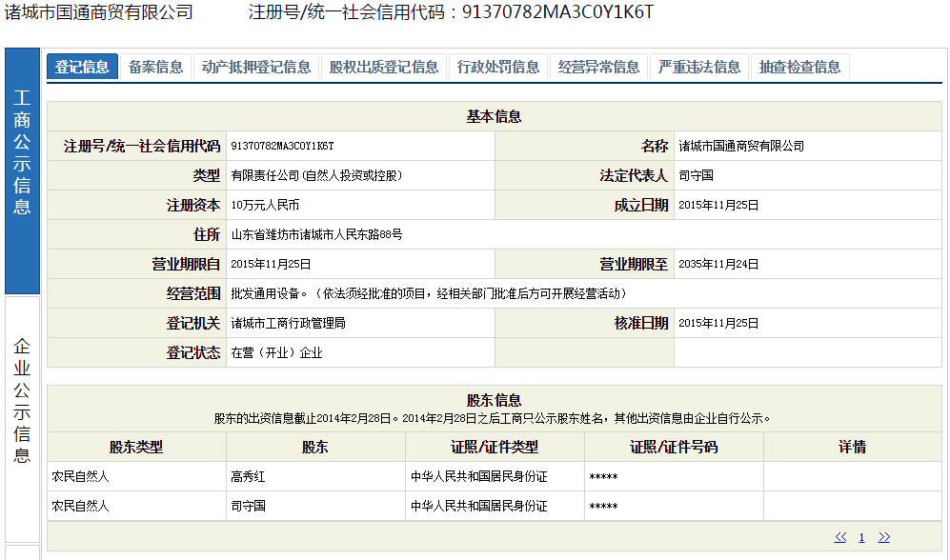The height and width of the screenshot is (560, 950).
Task: Click shareholder name 高秀红
Action: (x=249, y=476)
